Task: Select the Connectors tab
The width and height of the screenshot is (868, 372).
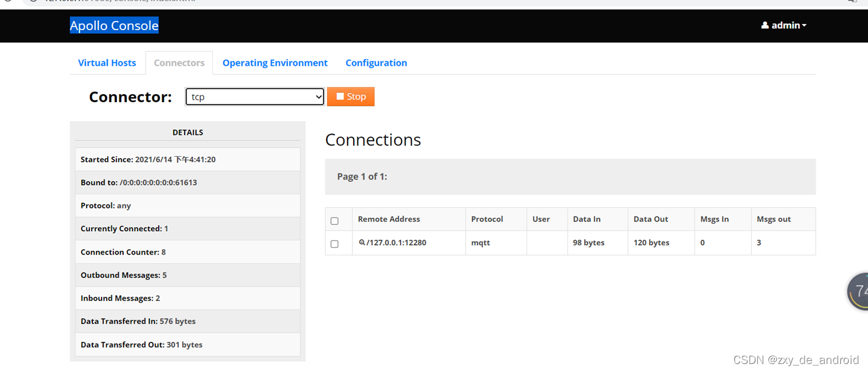Action: tap(179, 63)
